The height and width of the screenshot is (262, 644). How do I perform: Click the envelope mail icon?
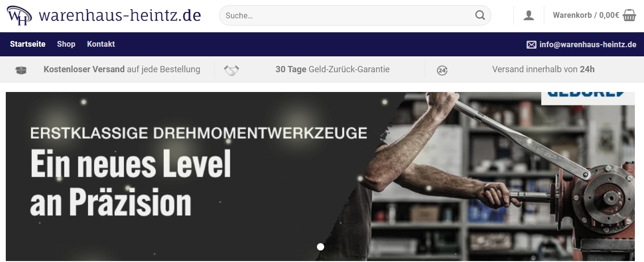click(x=531, y=45)
